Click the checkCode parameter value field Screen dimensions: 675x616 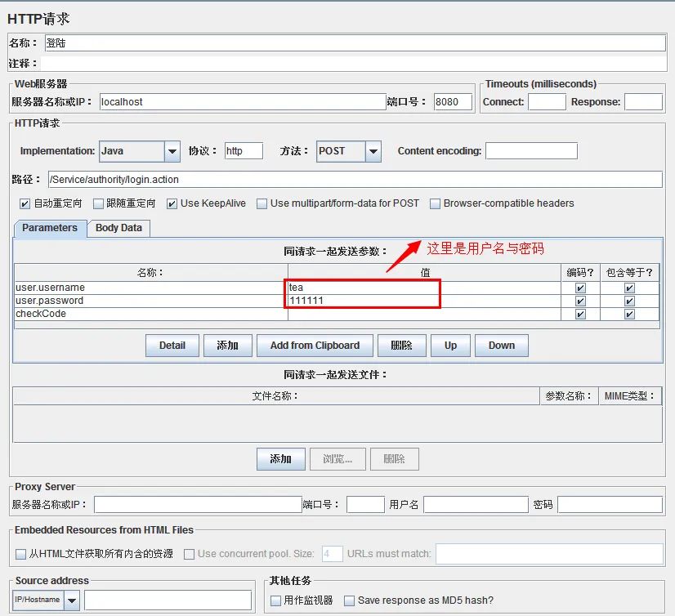coord(409,313)
